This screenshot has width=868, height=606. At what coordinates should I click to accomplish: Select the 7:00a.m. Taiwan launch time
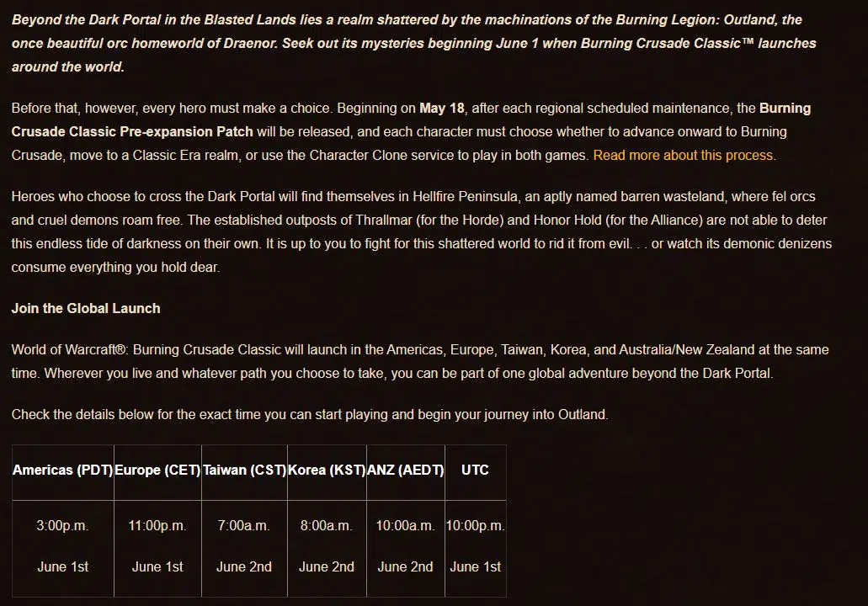(243, 525)
